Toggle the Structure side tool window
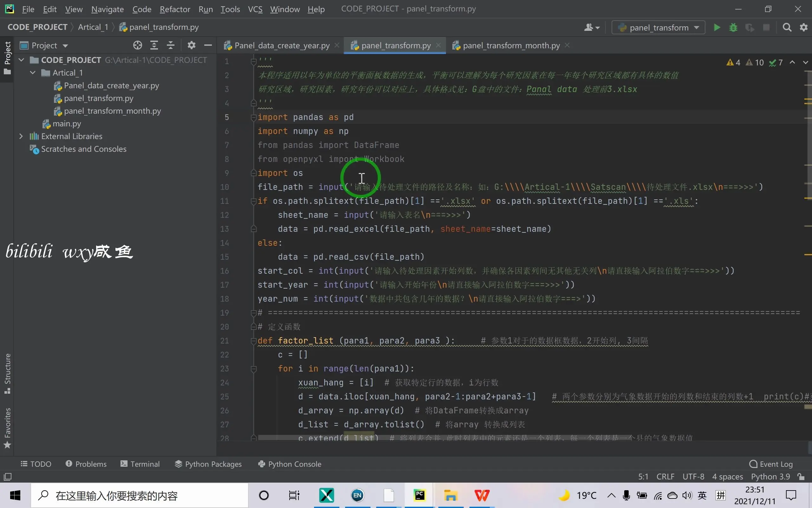This screenshot has width=812, height=508. [7, 373]
